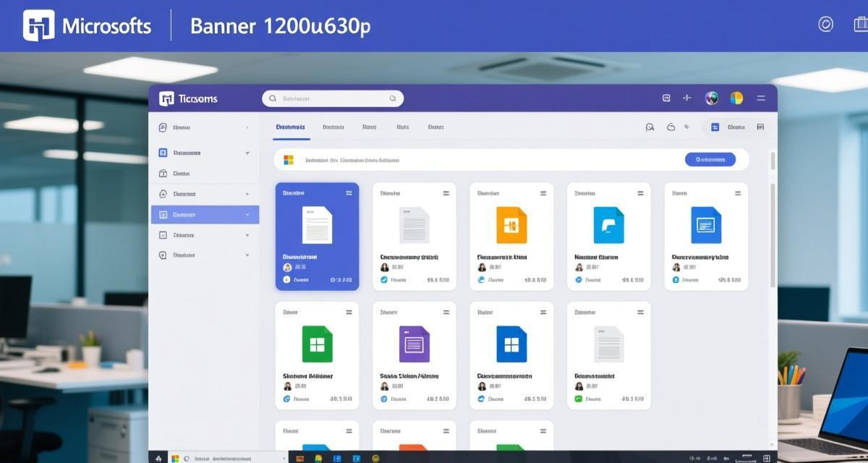Click the blue pill button in info bar
Screen dimensions: 868x463
[x=710, y=159]
